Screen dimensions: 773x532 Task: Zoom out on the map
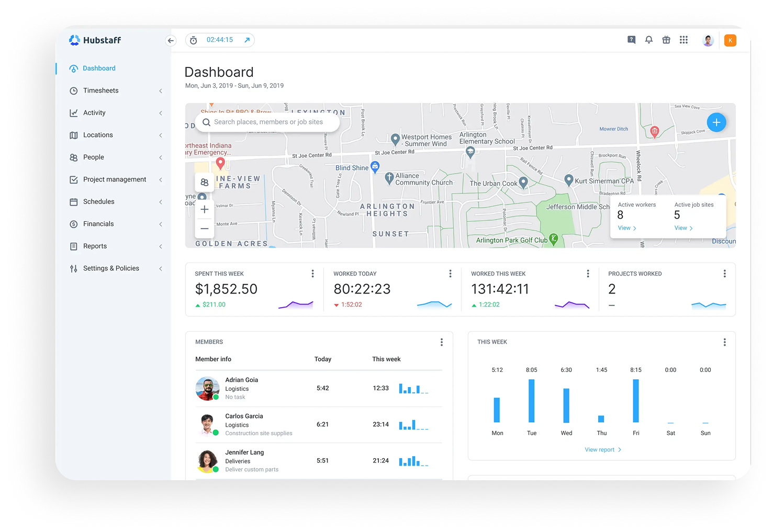point(205,229)
